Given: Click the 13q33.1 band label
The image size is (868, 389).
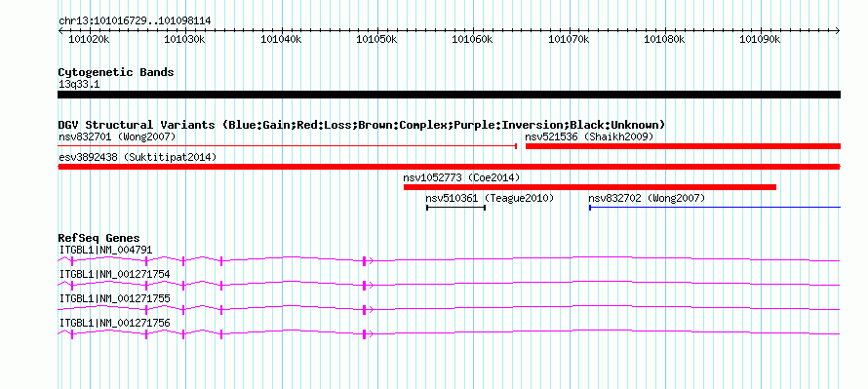Looking at the screenshot, I should (x=79, y=85).
